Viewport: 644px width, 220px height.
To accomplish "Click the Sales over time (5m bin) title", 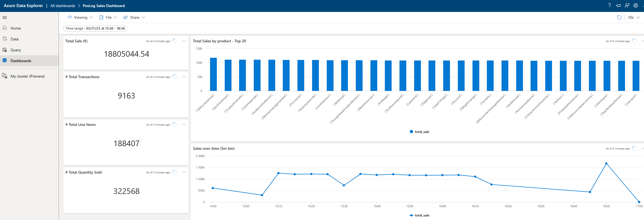I will click(214, 148).
